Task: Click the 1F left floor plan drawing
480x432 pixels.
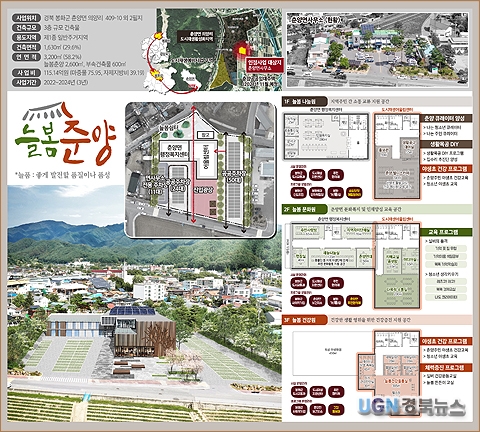Action: [326, 136]
